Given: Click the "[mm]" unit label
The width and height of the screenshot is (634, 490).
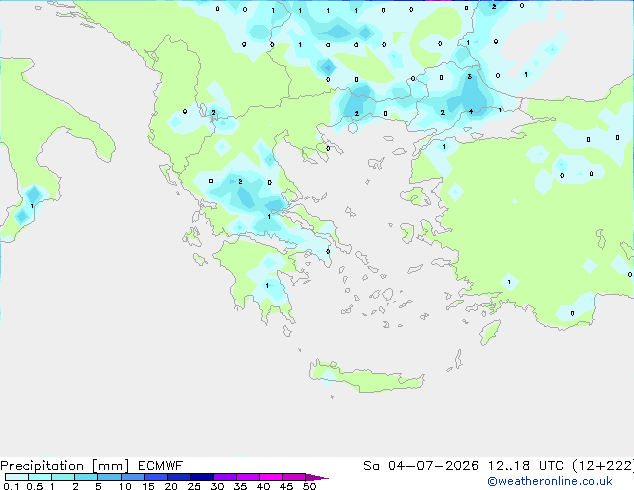Looking at the screenshot, I should [x=110, y=466].
